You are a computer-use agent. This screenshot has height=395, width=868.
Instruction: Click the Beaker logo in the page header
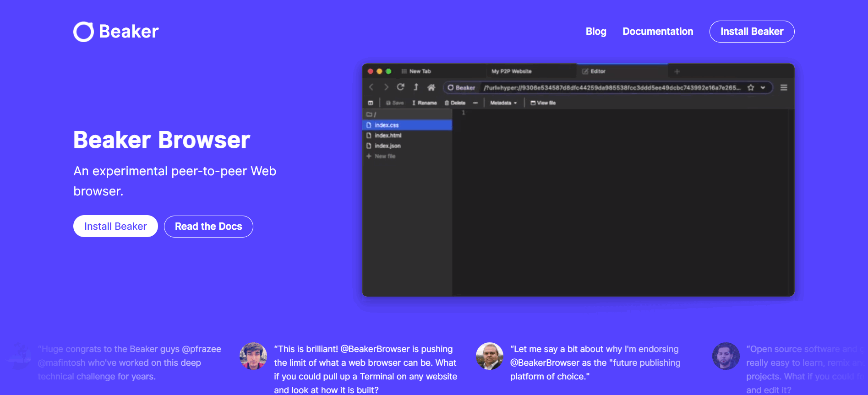(x=116, y=32)
